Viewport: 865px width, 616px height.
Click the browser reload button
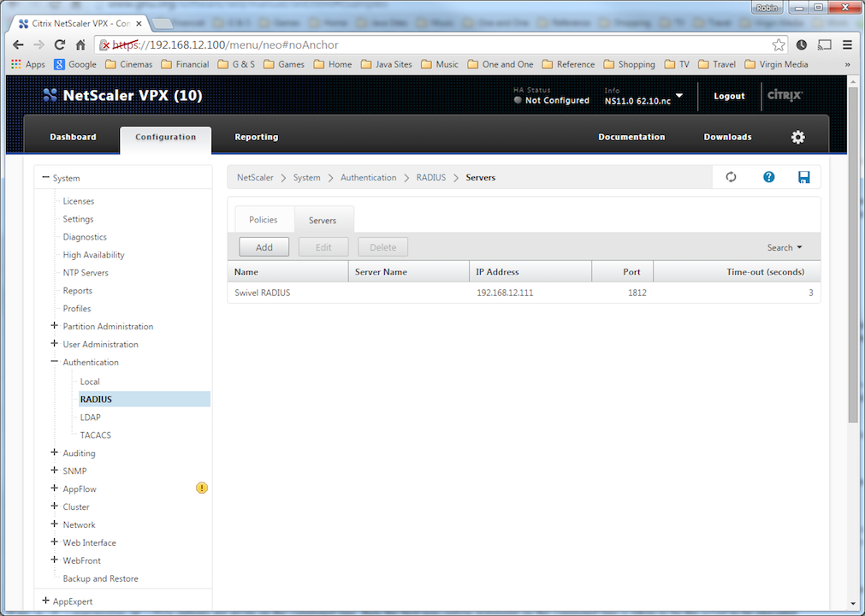click(x=60, y=44)
